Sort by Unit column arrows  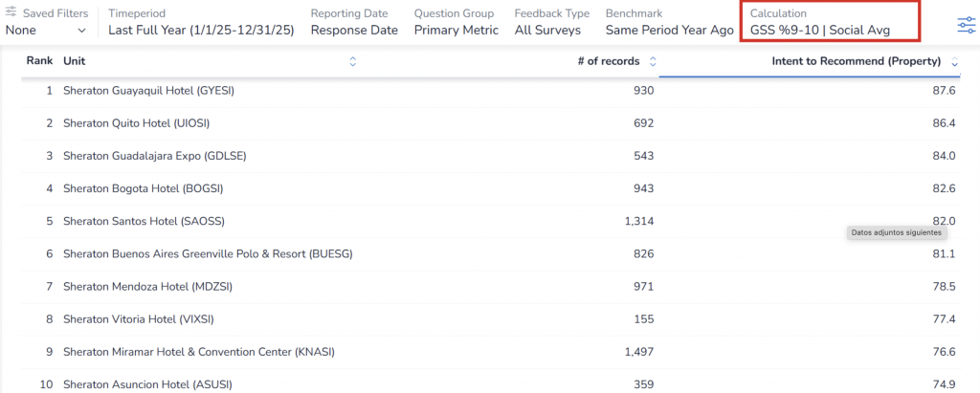(352, 61)
